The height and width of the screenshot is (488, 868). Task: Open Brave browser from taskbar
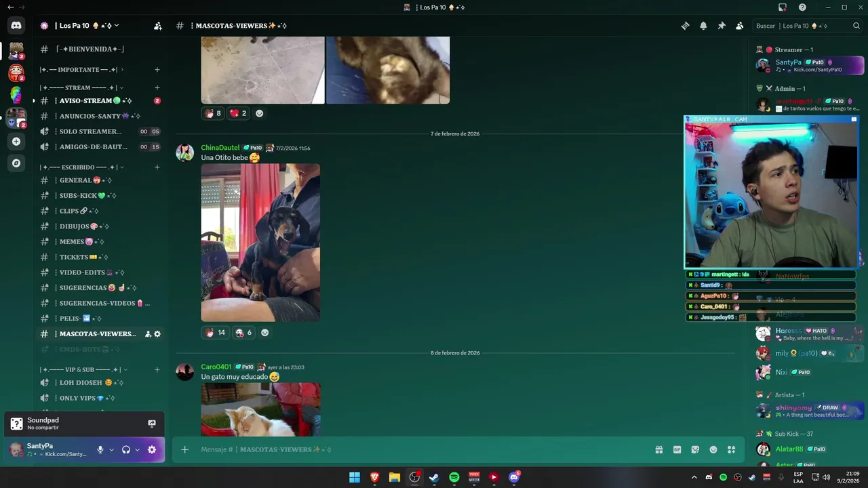pos(375,477)
